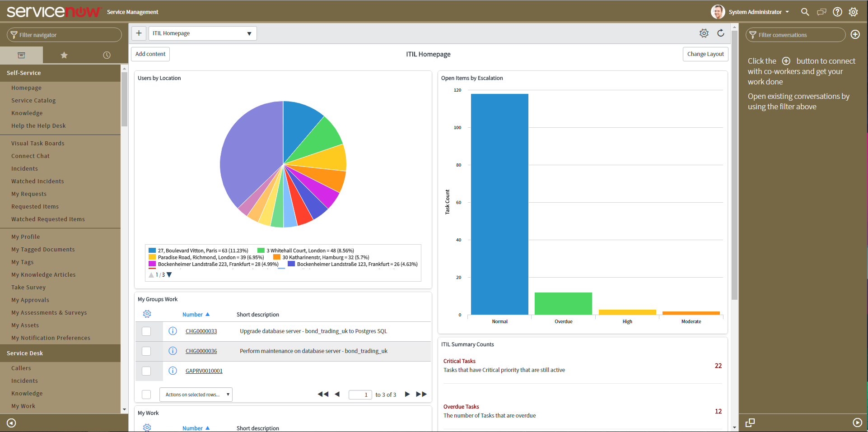
Task: Open system settings via the gear icon
Action: coord(854,12)
